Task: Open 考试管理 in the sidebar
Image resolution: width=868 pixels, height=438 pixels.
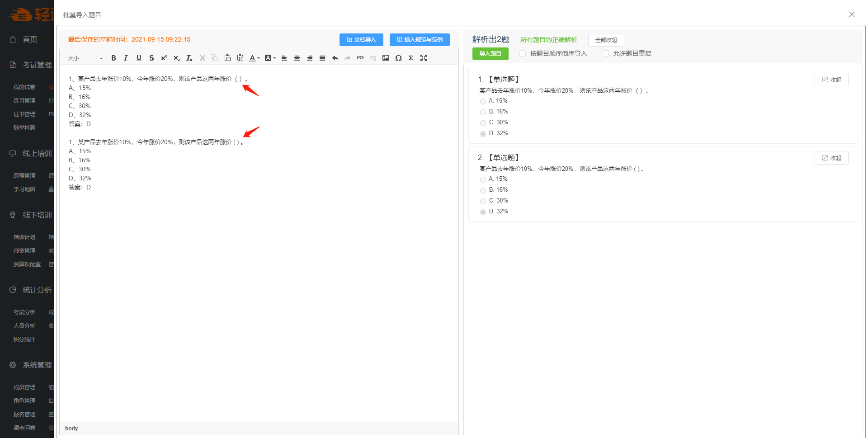Action: coord(37,65)
